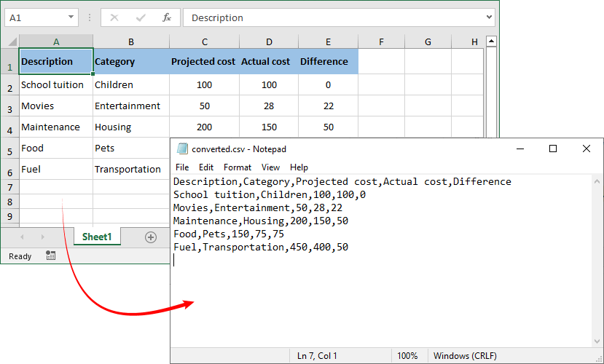Select row 1 header
Image resolution: width=604 pixels, height=364 pixels.
[x=9, y=61]
